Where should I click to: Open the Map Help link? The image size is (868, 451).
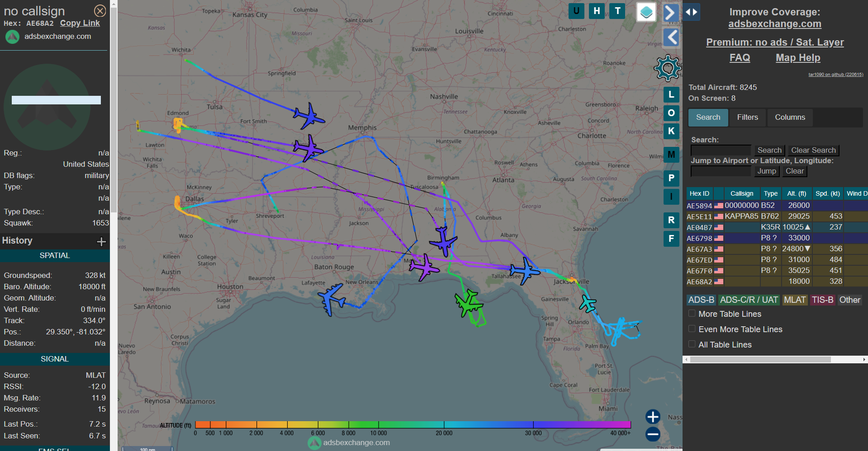[798, 58]
